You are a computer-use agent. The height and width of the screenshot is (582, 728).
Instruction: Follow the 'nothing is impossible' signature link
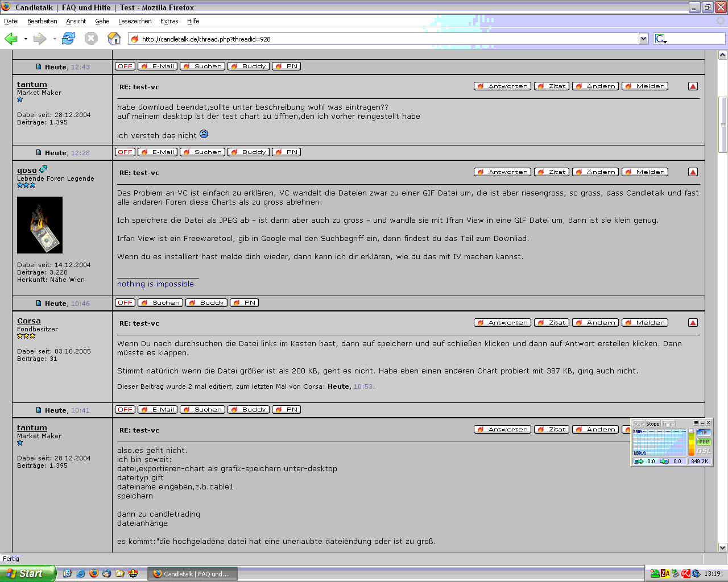[x=155, y=284]
